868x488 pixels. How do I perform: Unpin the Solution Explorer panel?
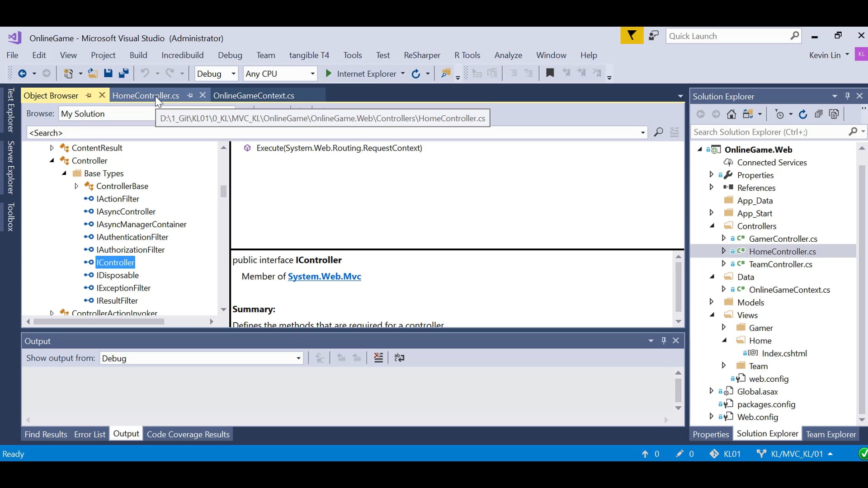click(x=847, y=96)
